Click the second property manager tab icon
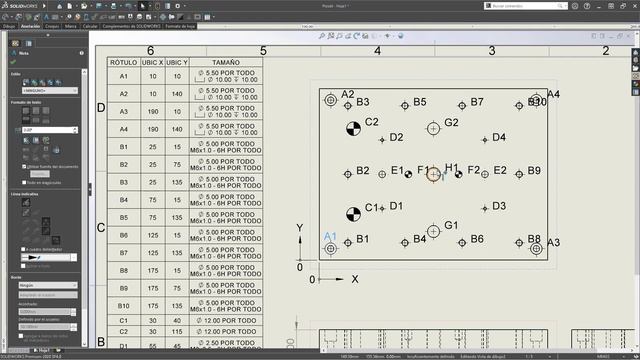 [x=29, y=43]
